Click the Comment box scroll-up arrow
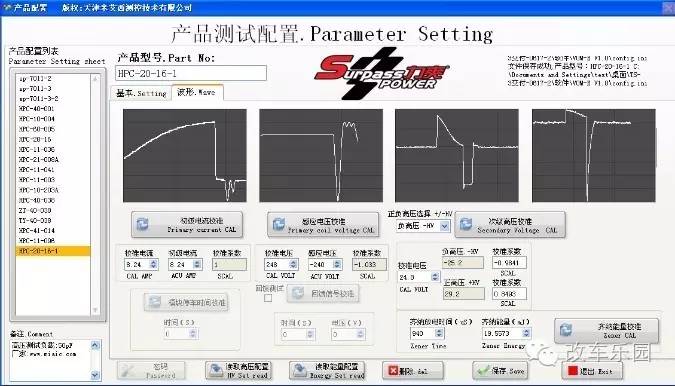Viewport: 675px width, 386px height. coord(95,345)
